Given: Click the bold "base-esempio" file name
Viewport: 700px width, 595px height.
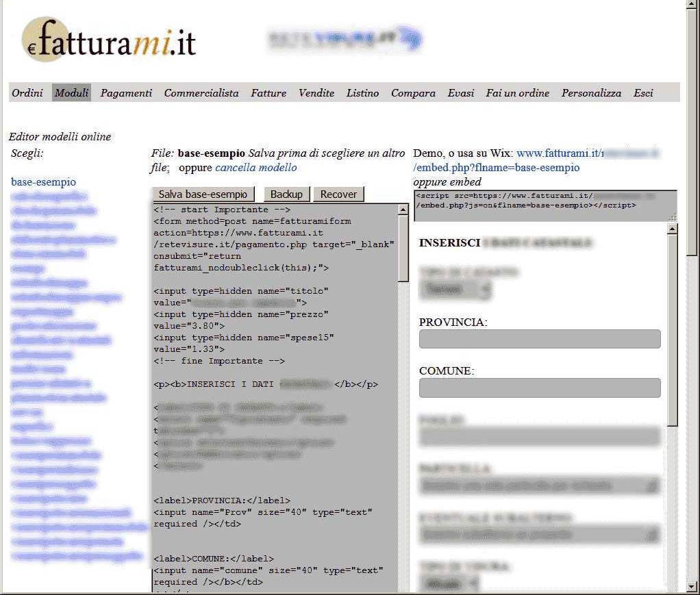Looking at the screenshot, I should click(x=211, y=153).
